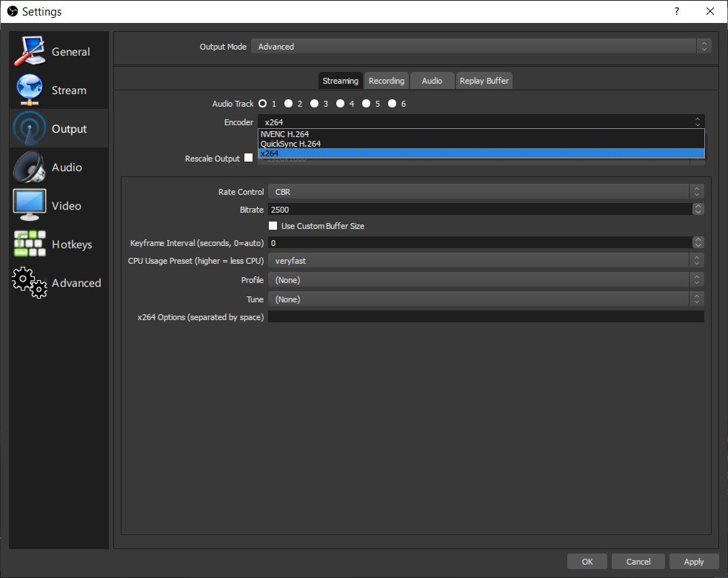This screenshot has height=578, width=728.
Task: Click the Video monitor icon
Action: pyautogui.click(x=30, y=205)
